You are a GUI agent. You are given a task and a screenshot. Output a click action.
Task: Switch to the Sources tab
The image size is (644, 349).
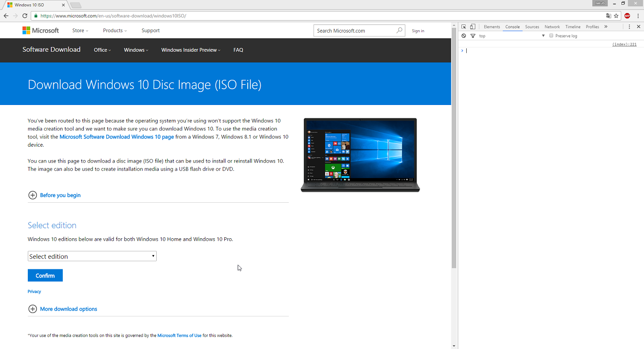532,27
